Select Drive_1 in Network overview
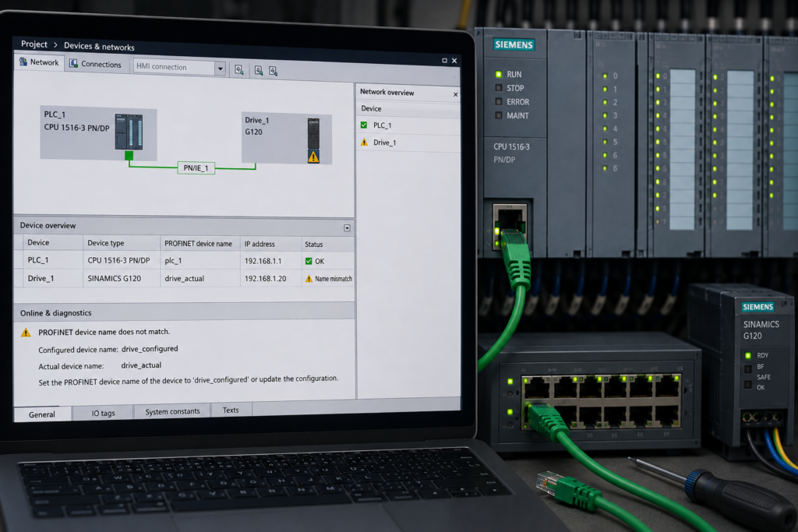 click(408, 143)
